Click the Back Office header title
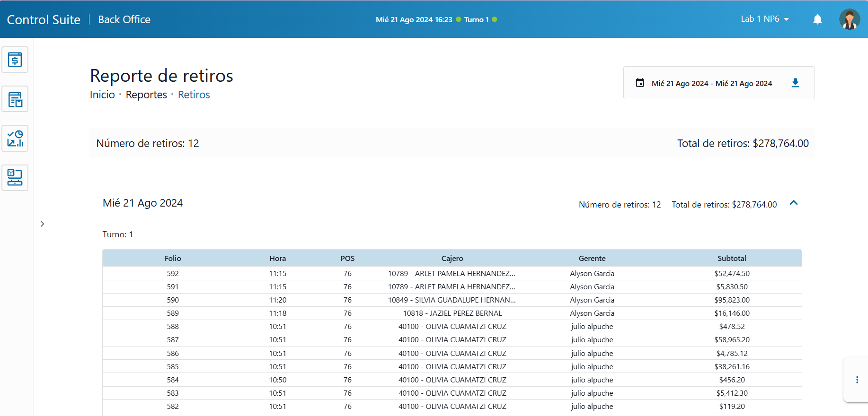The image size is (868, 416). coord(124,20)
